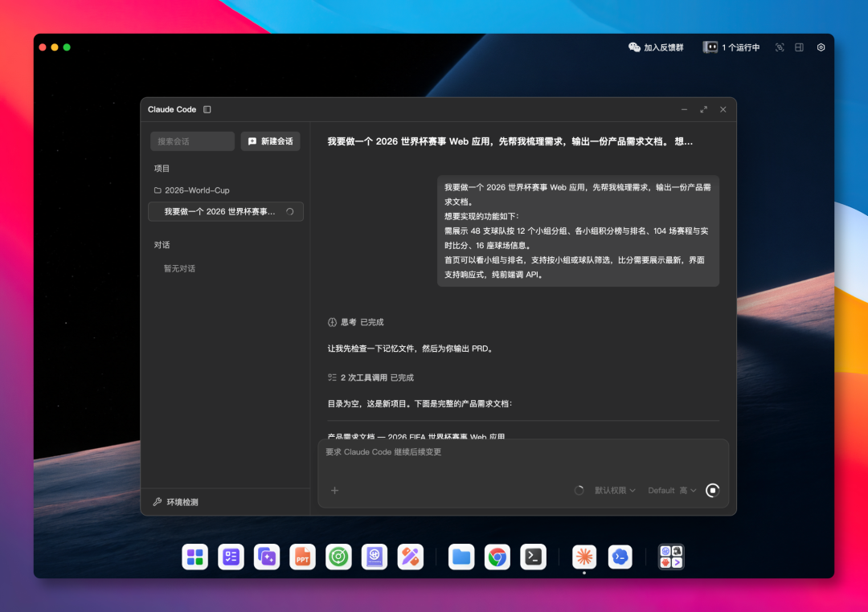Click the 暂无对话 empty conversations text
Screen dimensions: 868x612
(x=179, y=268)
